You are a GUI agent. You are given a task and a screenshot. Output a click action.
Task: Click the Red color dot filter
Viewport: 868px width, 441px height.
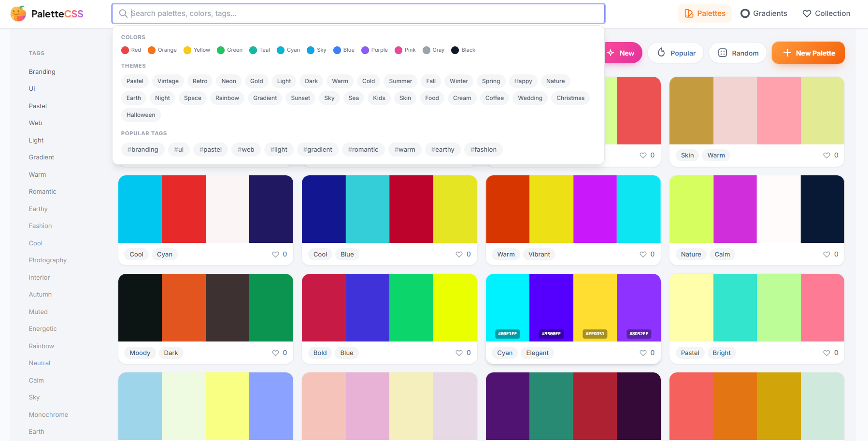tap(125, 50)
